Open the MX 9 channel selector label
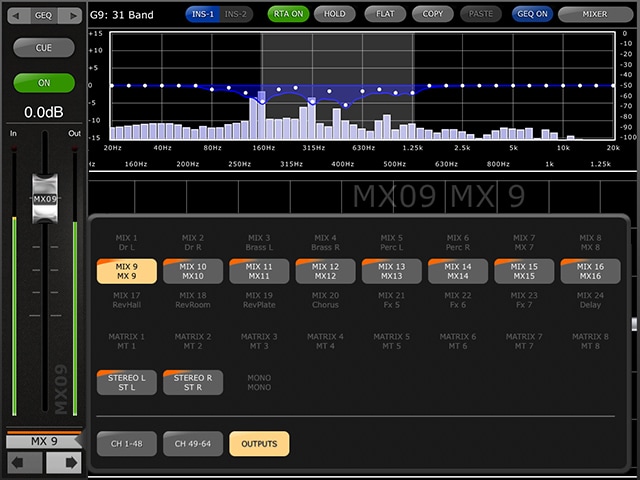Viewport: 640px width, 480px height. tap(44, 441)
